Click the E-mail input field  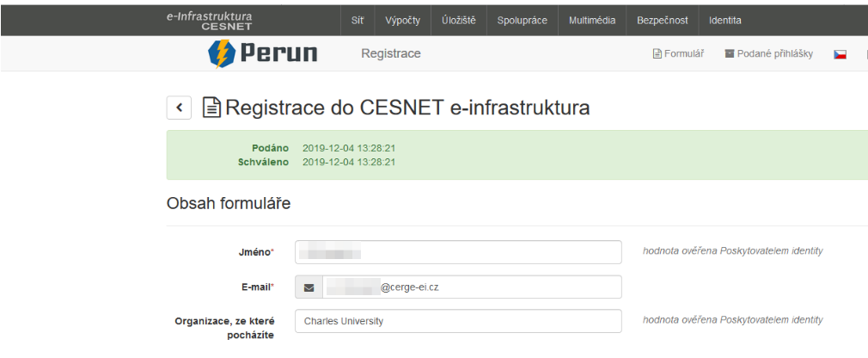[x=471, y=287]
